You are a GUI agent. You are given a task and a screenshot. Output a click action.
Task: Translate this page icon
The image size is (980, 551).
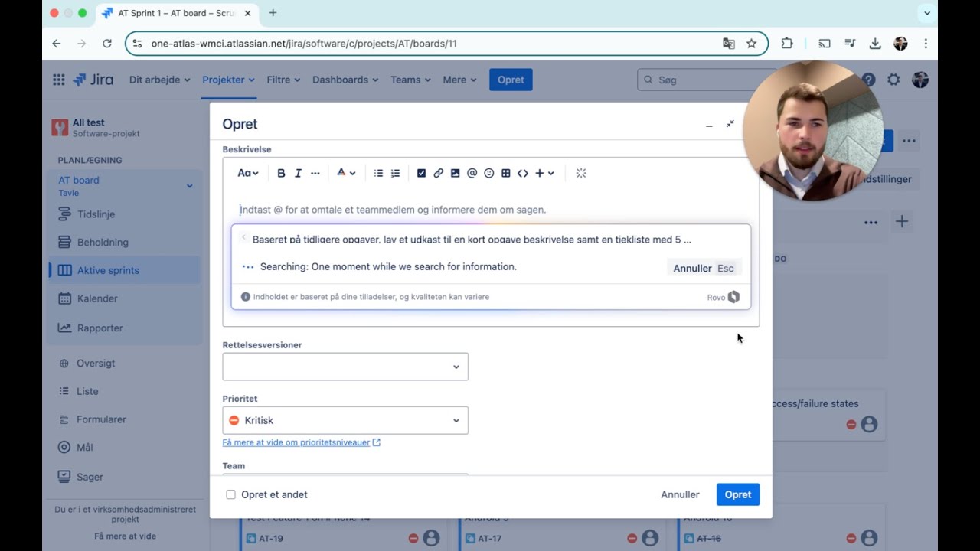[728, 44]
